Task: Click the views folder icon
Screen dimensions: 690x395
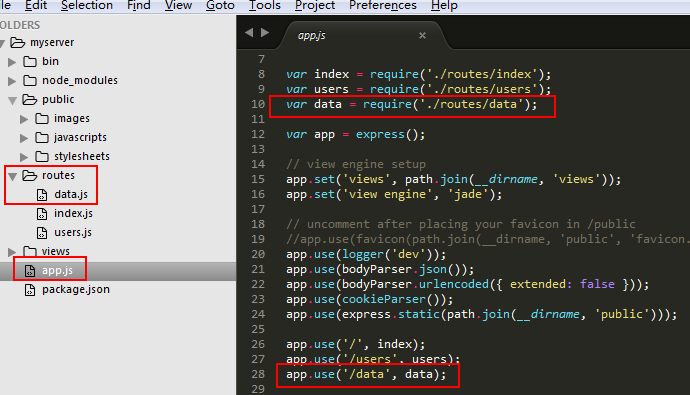Action: pos(29,251)
